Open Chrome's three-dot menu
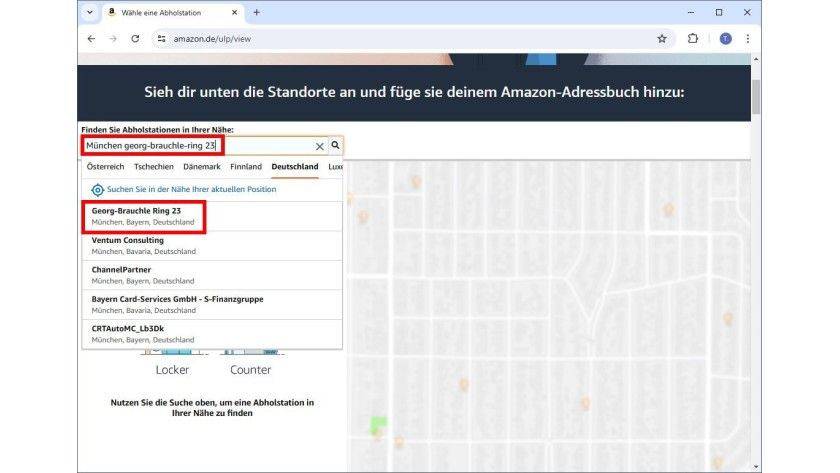 tap(748, 39)
